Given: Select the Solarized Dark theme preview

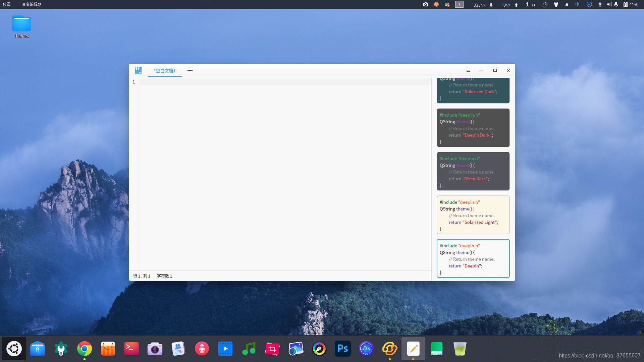Looking at the screenshot, I should click(473, 90).
